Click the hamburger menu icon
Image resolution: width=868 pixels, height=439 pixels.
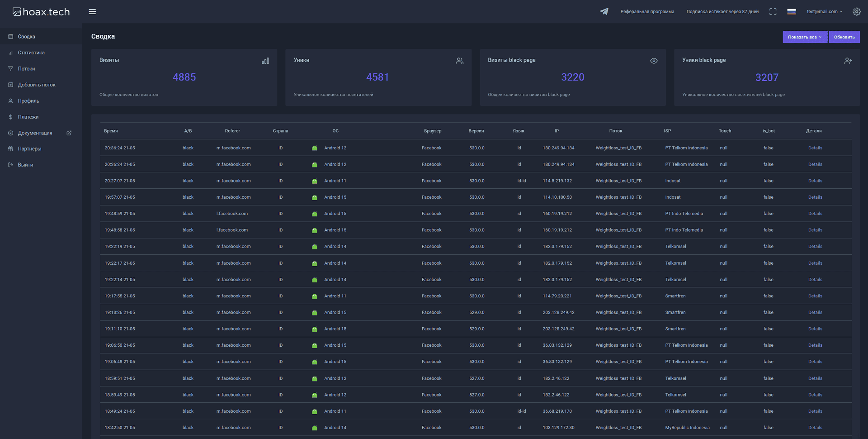[x=92, y=12]
